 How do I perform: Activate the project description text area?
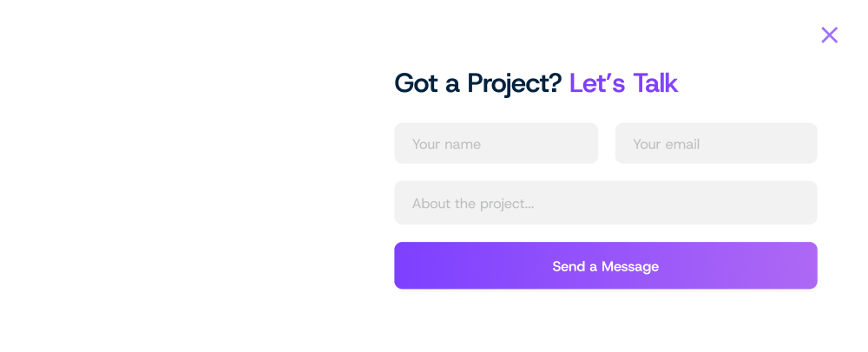[606, 203]
